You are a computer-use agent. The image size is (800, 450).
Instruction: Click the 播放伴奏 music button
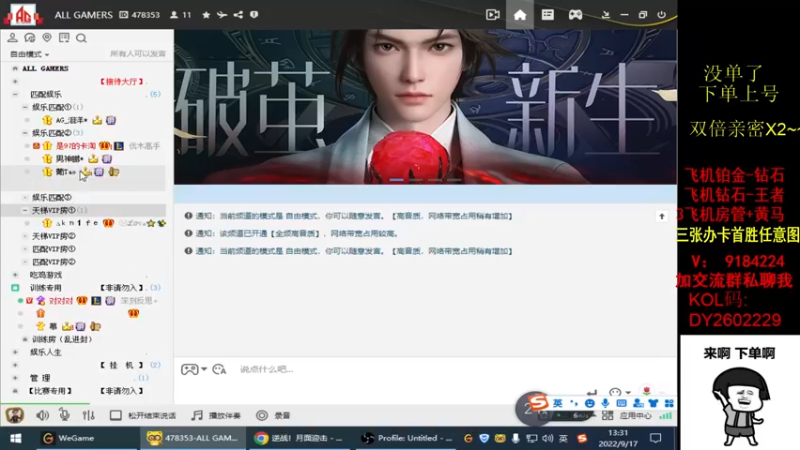click(x=216, y=415)
